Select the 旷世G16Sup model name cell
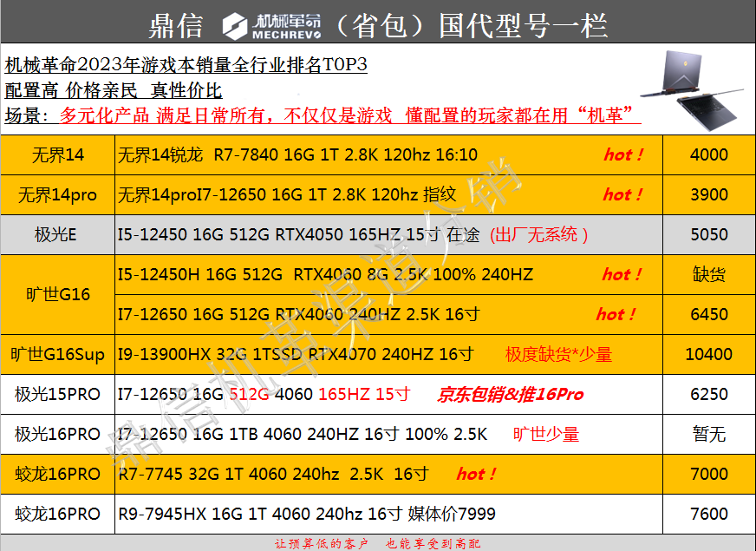The width and height of the screenshot is (756, 551). click(x=58, y=355)
